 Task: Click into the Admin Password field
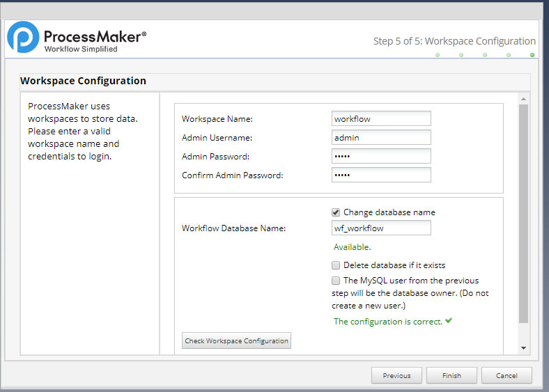tap(381, 156)
